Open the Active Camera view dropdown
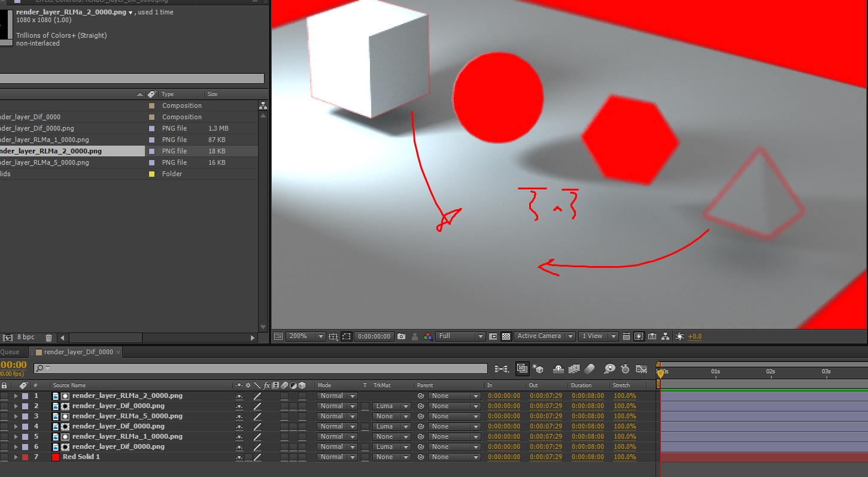 click(x=545, y=337)
